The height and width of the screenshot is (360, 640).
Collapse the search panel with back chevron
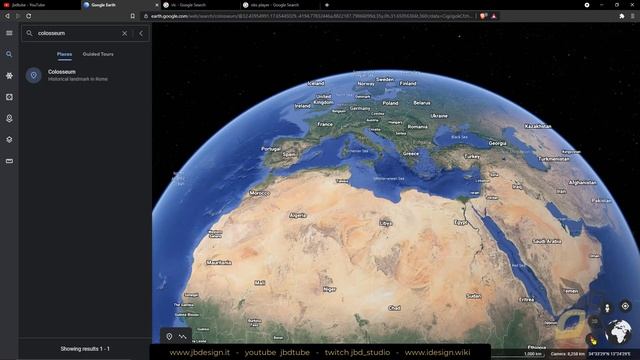141,33
